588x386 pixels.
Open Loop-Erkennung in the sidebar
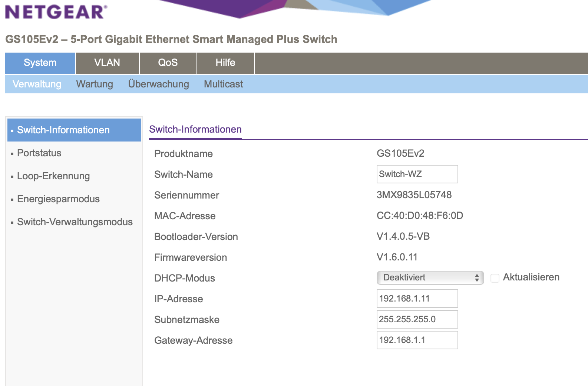[x=53, y=176]
